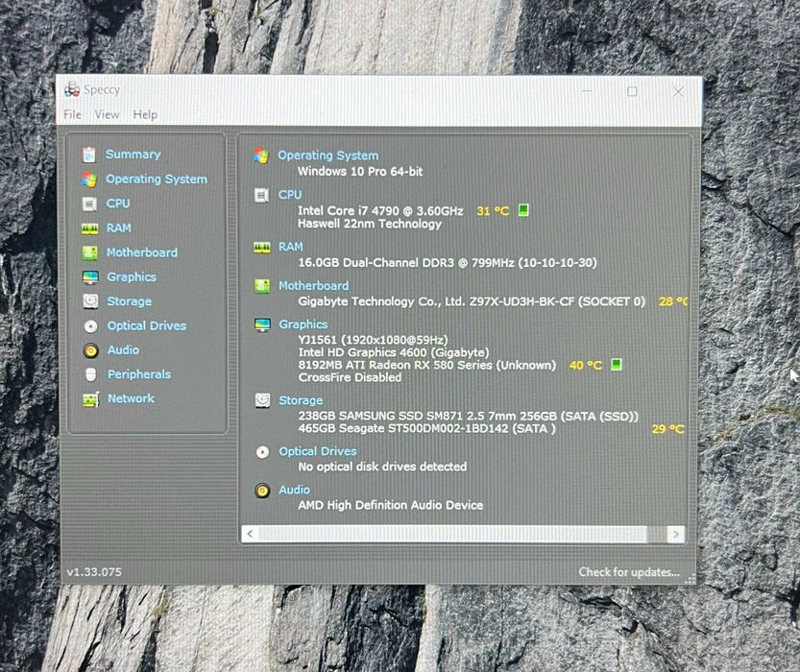Click the Windows 10 Pro 64-bit text

(x=360, y=171)
